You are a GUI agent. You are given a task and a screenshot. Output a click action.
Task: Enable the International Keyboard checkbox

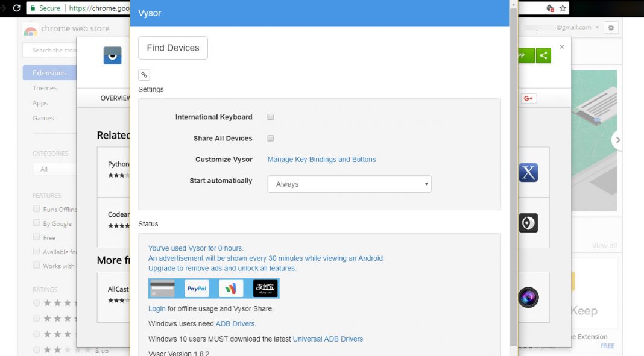pyautogui.click(x=270, y=117)
